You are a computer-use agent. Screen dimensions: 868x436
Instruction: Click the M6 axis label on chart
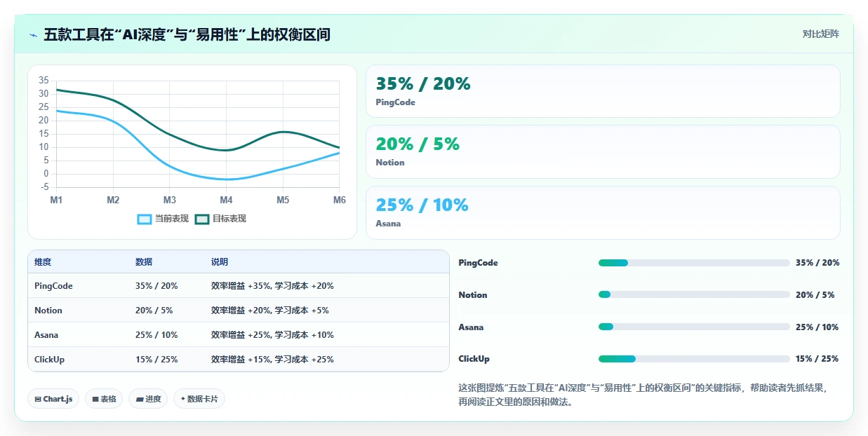(340, 200)
